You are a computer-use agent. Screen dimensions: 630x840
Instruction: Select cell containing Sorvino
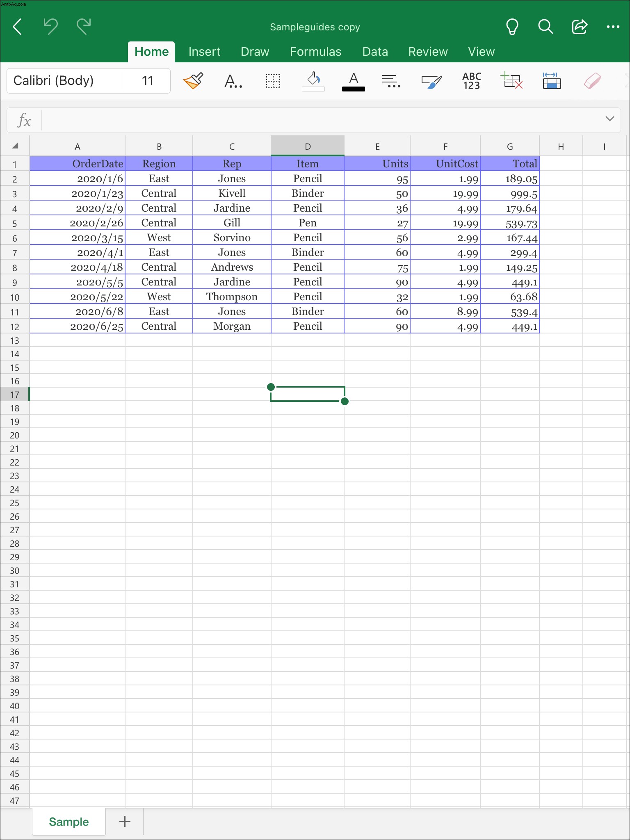(232, 237)
